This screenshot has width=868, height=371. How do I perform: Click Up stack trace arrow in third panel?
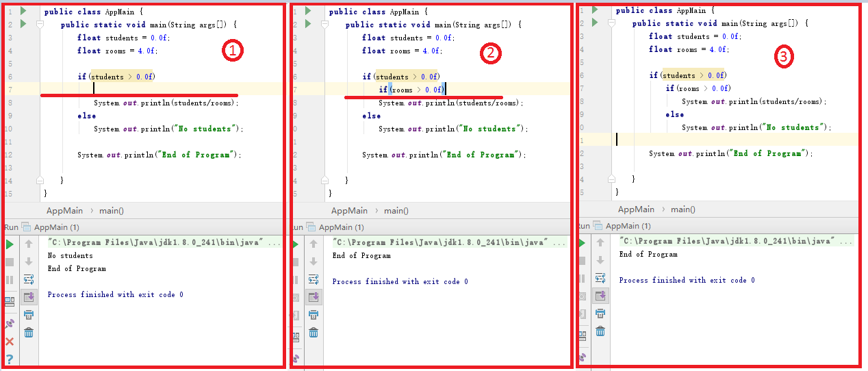(x=600, y=242)
